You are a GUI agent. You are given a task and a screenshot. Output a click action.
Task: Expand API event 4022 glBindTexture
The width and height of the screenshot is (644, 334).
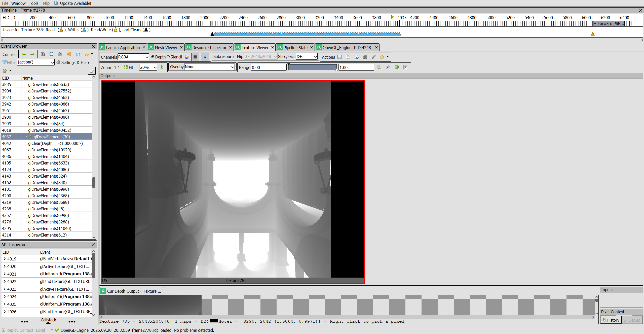[x=5, y=281]
